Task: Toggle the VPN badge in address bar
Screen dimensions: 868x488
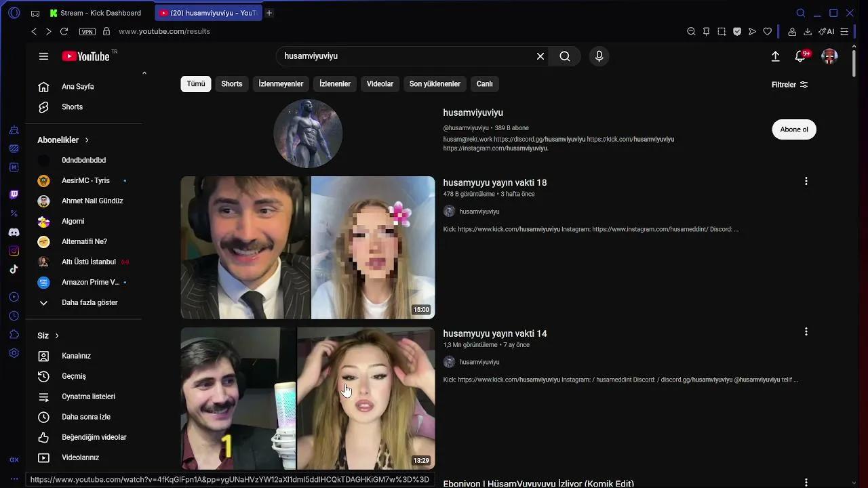Action: [87, 31]
